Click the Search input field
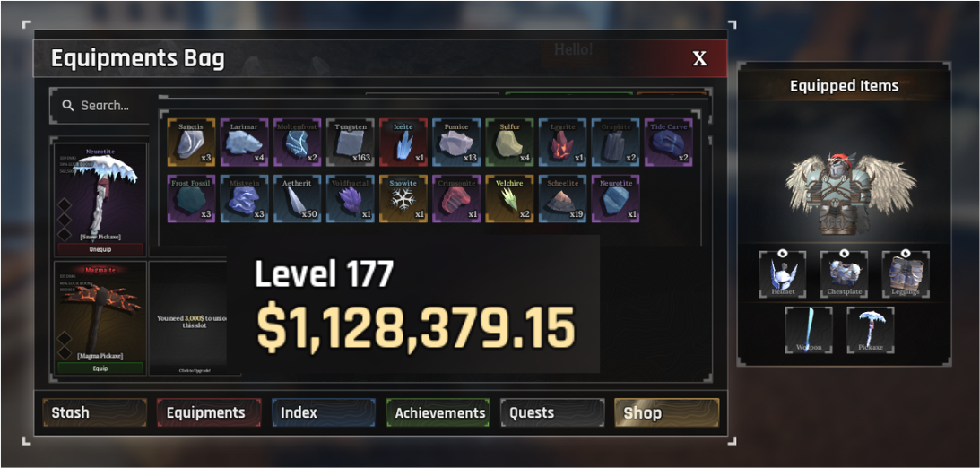 coord(100,106)
